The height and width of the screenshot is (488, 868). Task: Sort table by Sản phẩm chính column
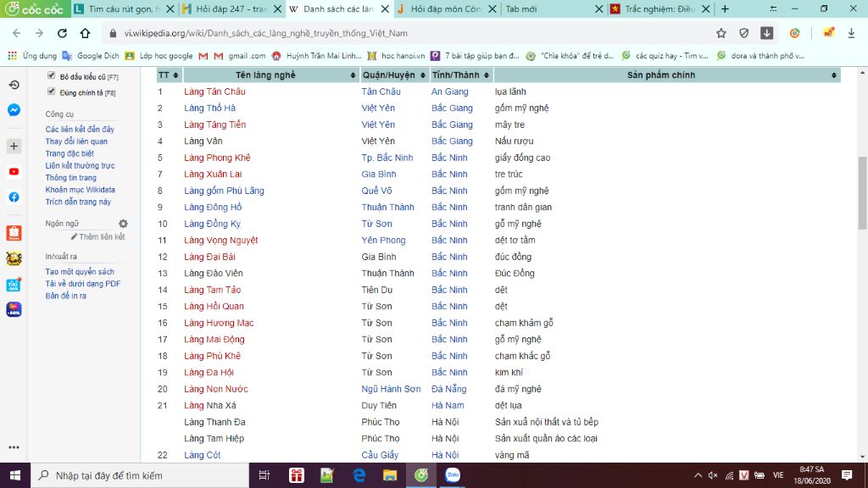[666, 75]
